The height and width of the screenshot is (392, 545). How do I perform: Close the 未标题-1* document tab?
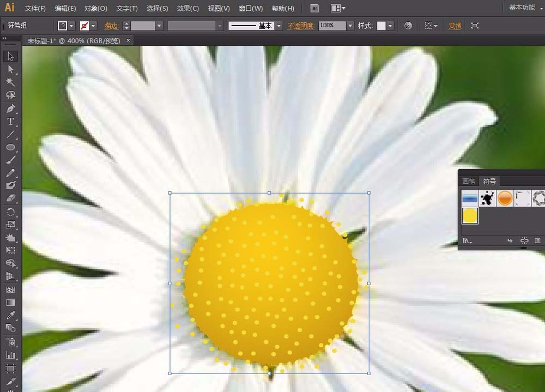[128, 40]
